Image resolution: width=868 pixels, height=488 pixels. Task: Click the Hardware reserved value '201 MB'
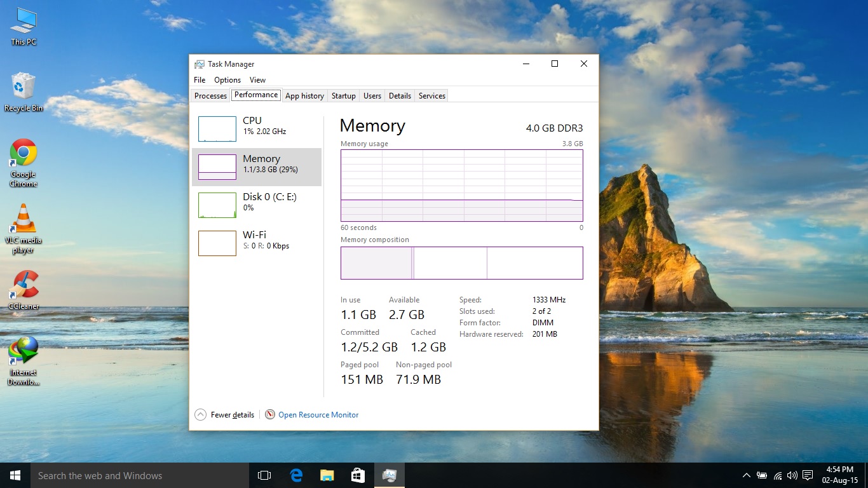pos(545,334)
